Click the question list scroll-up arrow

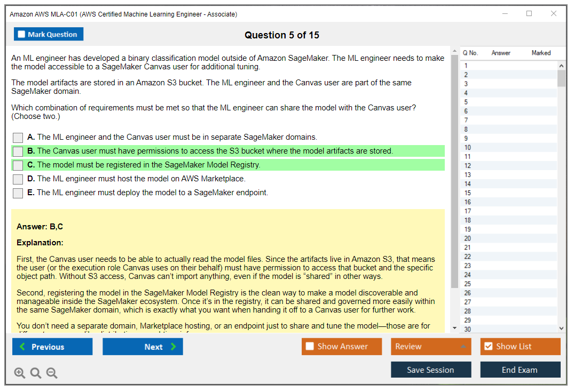561,65
